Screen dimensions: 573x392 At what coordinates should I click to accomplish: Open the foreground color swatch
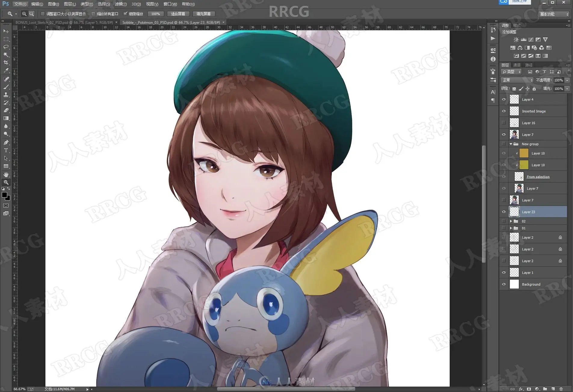click(x=5, y=195)
